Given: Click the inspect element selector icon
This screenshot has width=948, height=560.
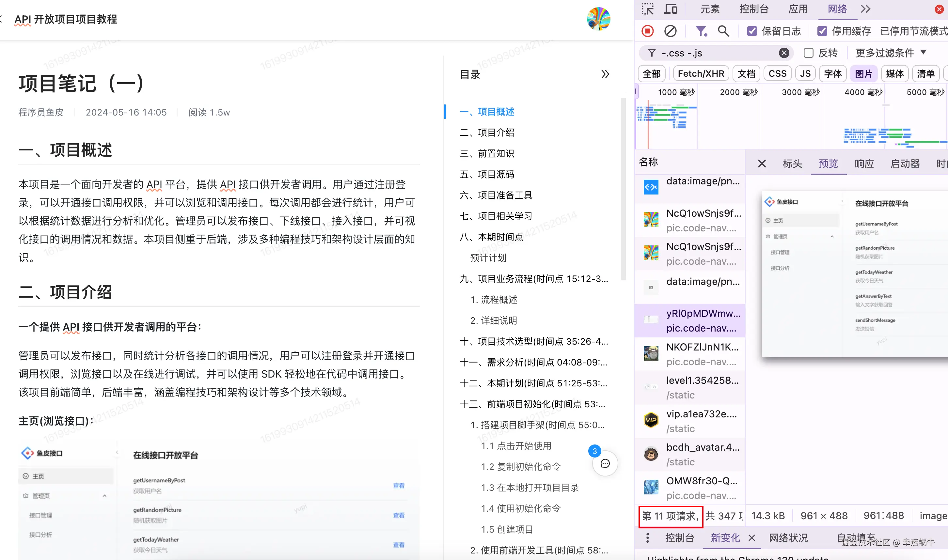Looking at the screenshot, I should 648,9.
